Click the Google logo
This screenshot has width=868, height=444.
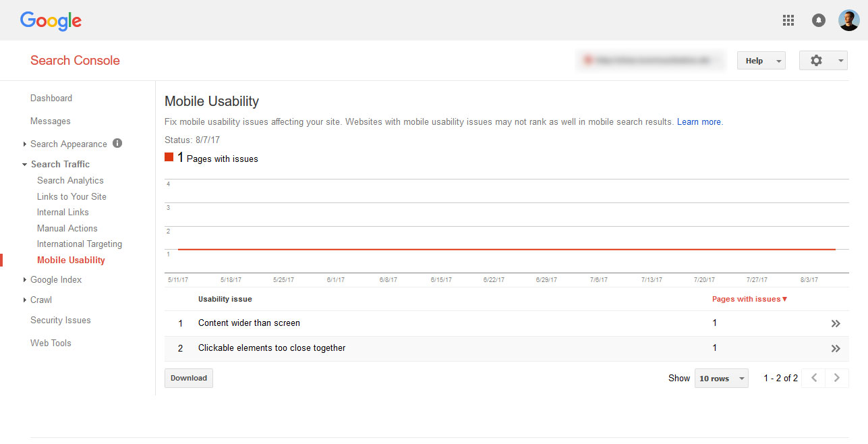[x=51, y=21]
